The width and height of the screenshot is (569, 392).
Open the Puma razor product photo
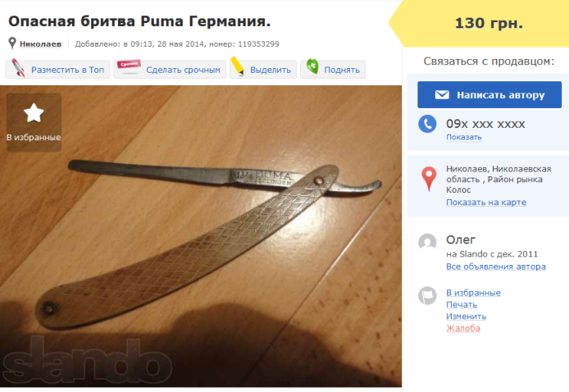click(201, 236)
